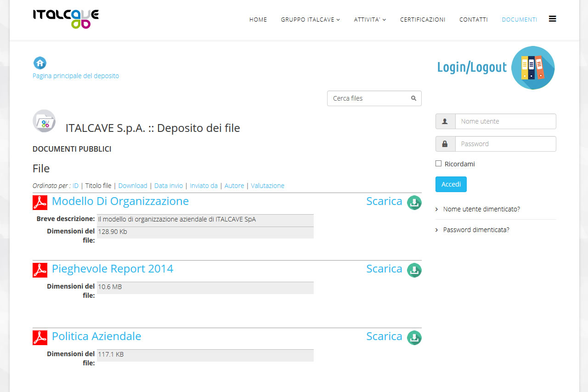Go to the CONTATTI menu item
588x392 pixels.
[473, 20]
